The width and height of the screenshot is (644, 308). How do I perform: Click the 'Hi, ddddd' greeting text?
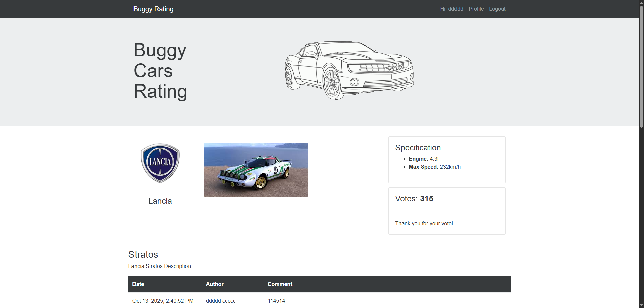(x=451, y=9)
